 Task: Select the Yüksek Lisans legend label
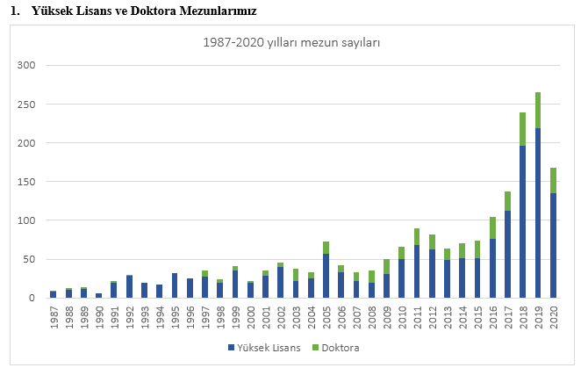point(269,348)
